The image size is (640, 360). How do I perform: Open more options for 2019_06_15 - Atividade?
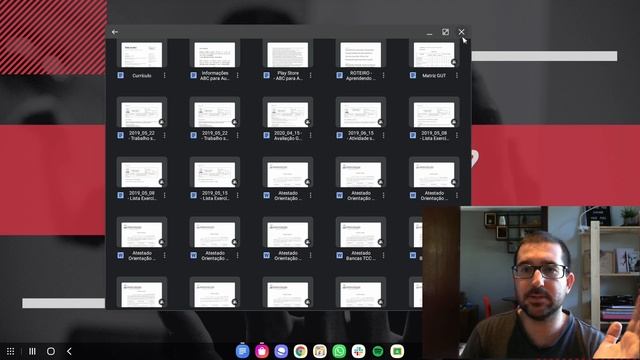coord(384,136)
